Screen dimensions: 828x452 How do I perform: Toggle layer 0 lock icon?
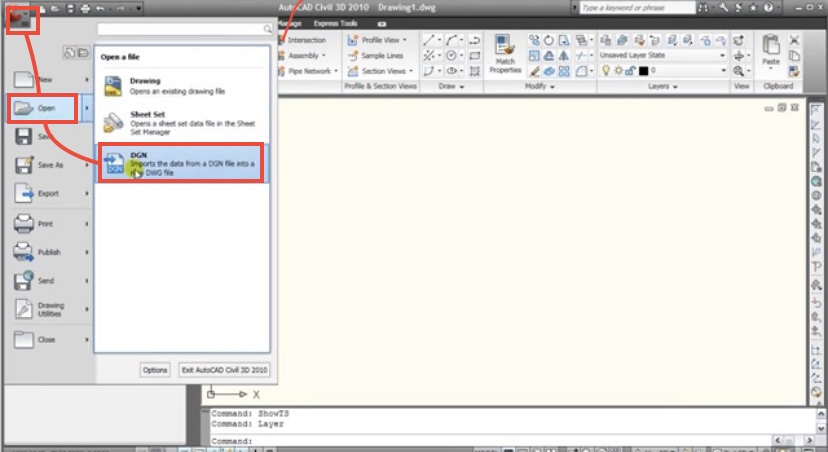pos(630,70)
